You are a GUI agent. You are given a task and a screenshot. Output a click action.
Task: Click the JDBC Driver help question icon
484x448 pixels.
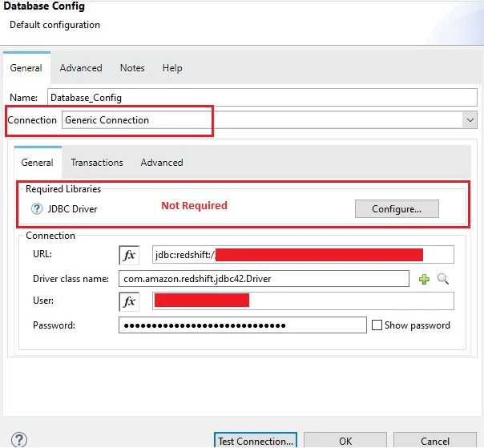tap(37, 209)
